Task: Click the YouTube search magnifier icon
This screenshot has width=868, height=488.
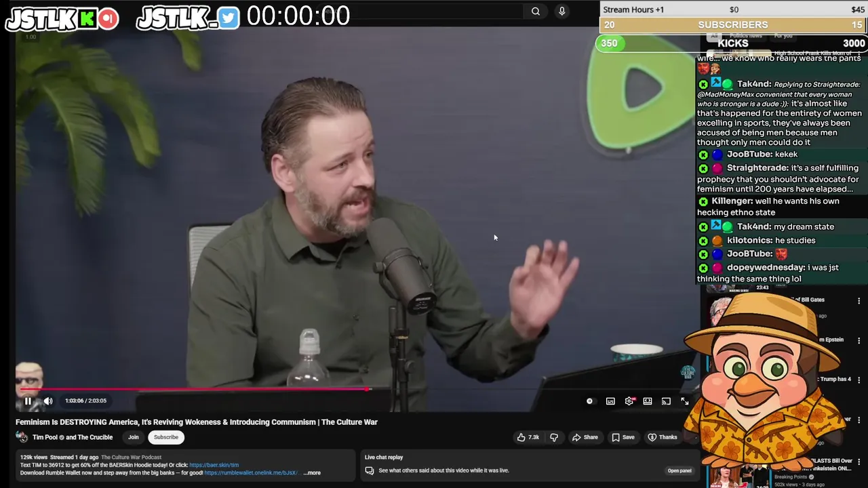Action: (x=536, y=11)
